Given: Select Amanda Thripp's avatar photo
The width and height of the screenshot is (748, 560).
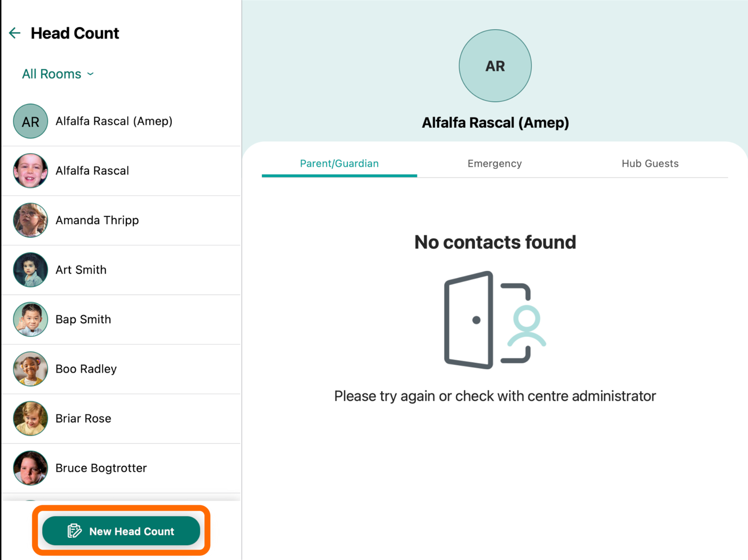Looking at the screenshot, I should click(30, 220).
